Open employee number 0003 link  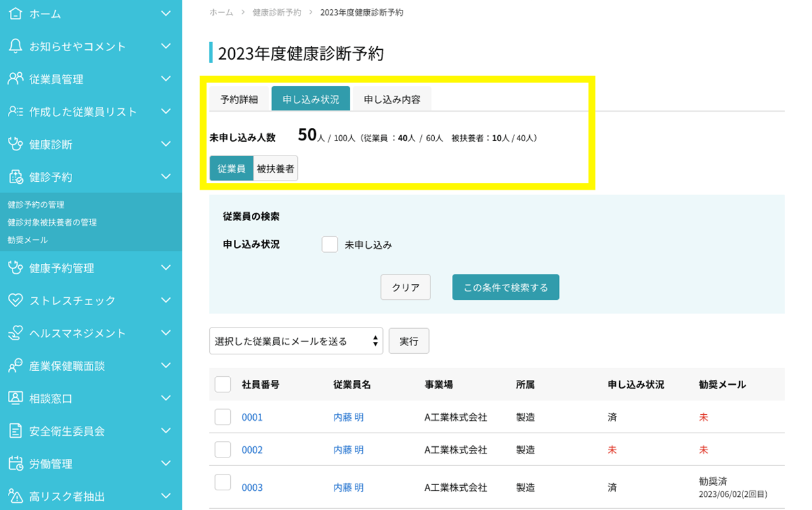pyautogui.click(x=252, y=488)
